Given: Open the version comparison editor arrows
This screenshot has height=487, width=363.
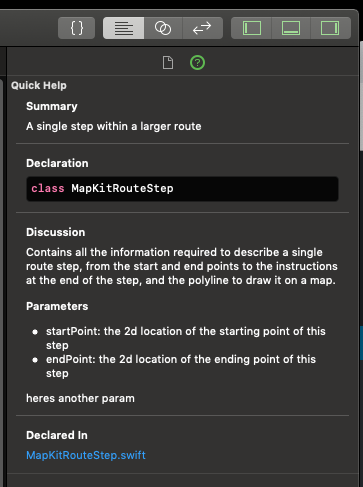Looking at the screenshot, I should [x=202, y=28].
